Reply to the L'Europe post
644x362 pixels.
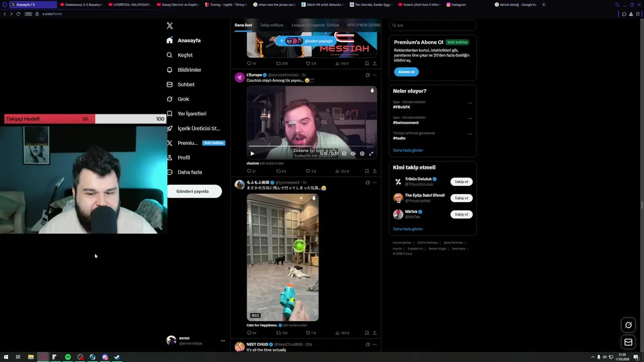point(251,171)
